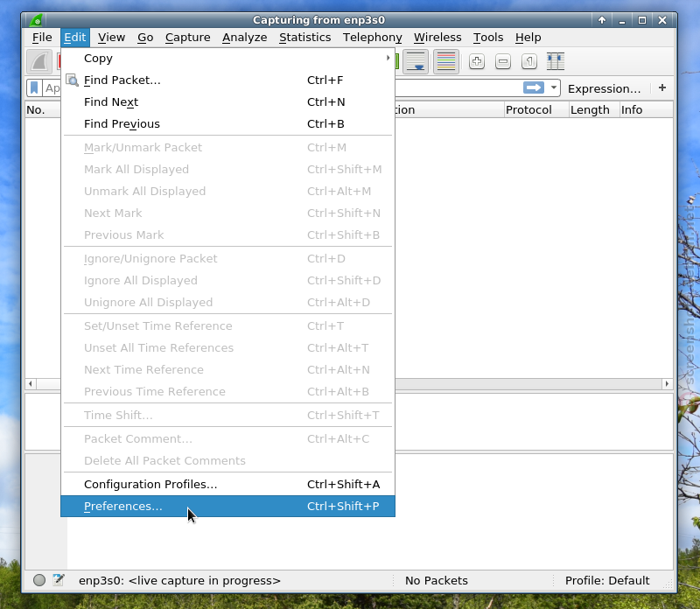The image size is (700, 609).
Task: Expand the Copy submenu
Action: pos(227,58)
